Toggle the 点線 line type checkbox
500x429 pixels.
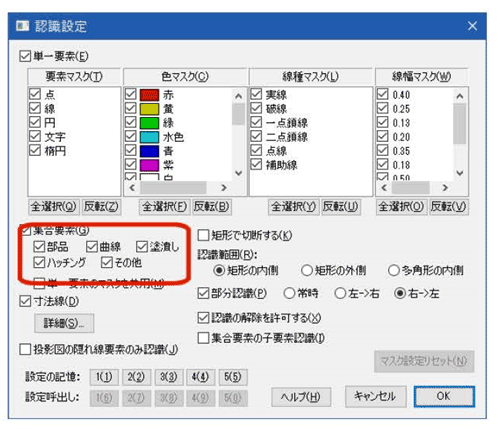(256, 150)
